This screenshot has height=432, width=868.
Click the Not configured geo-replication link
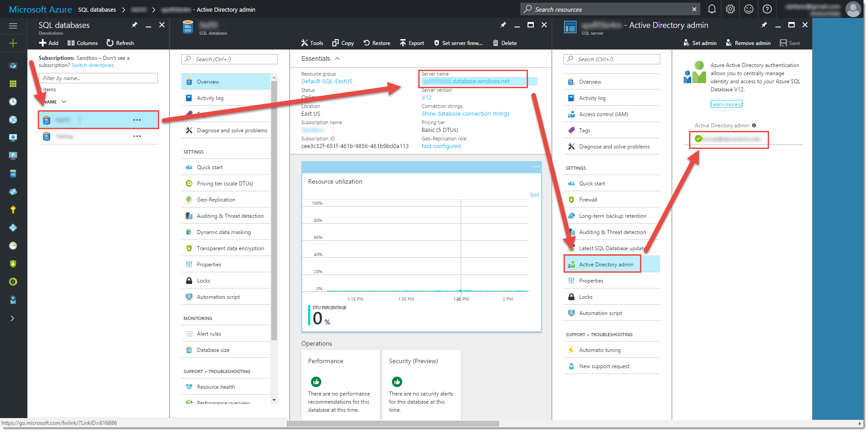click(441, 146)
